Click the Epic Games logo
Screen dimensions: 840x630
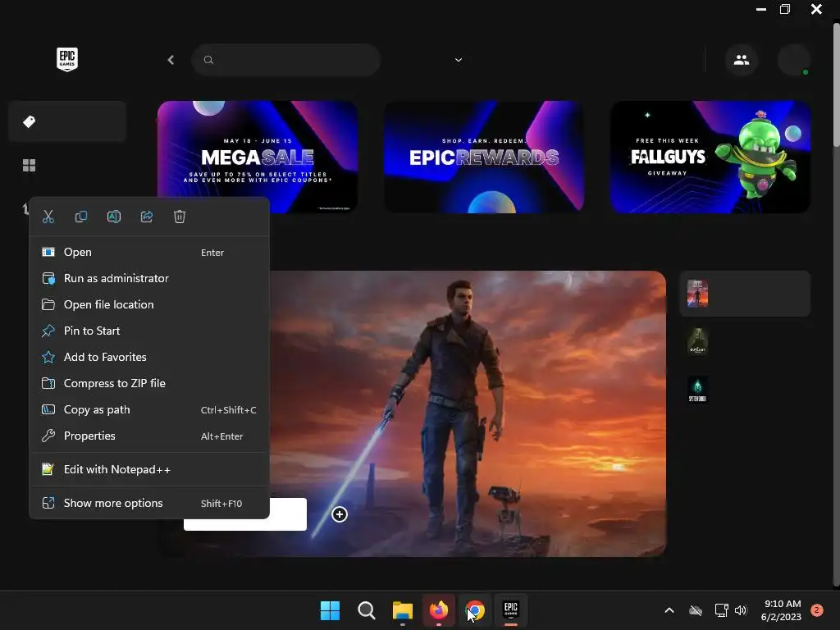(x=67, y=59)
